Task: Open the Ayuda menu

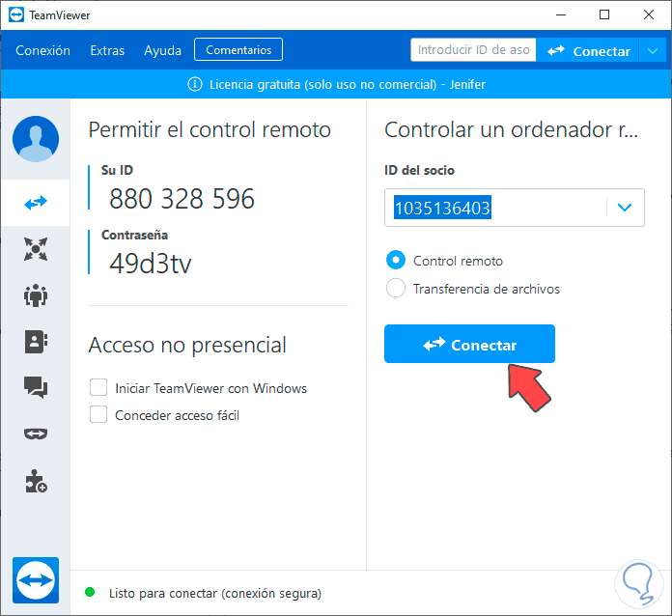Action: click(x=162, y=50)
